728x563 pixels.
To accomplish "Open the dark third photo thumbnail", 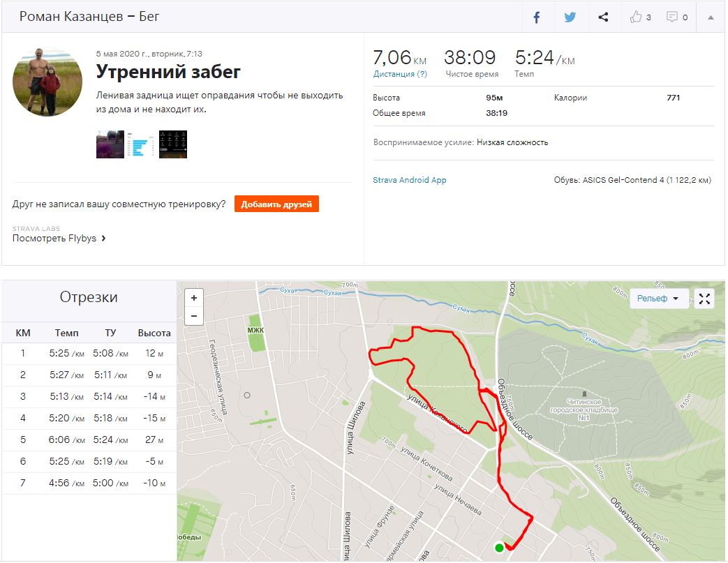I will tap(173, 144).
